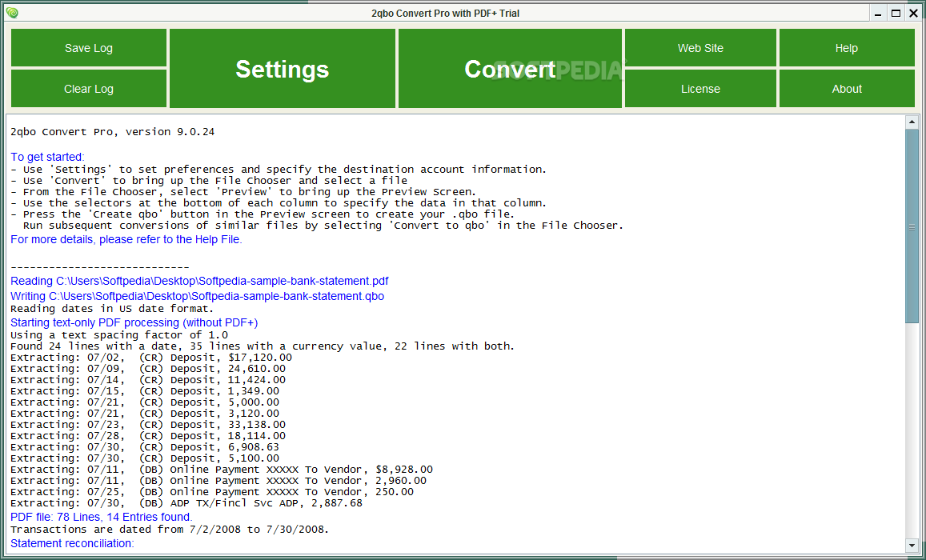Click the Save Log button

coord(89,48)
